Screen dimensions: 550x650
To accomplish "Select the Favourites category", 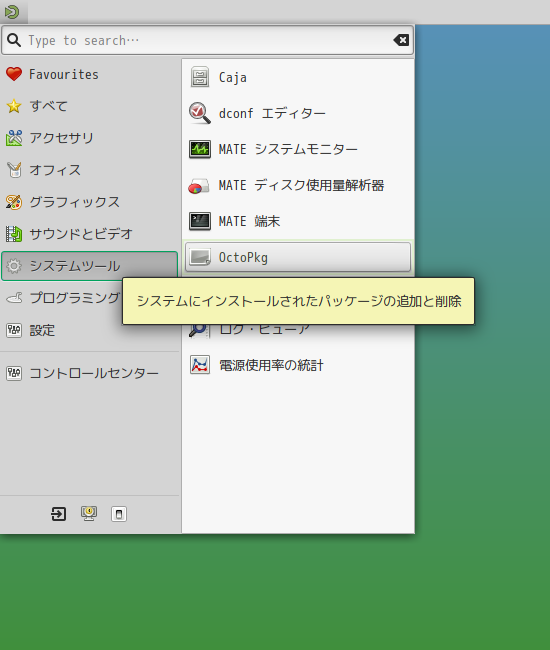I will 90,74.
